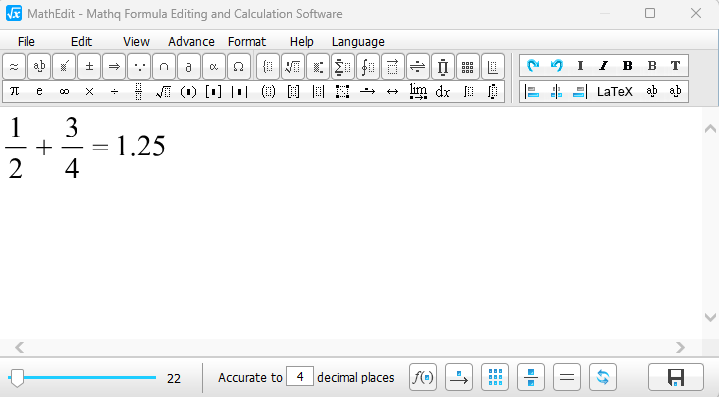Click the blue refresh arrows button
This screenshot has width=719, height=397.
coord(603,378)
